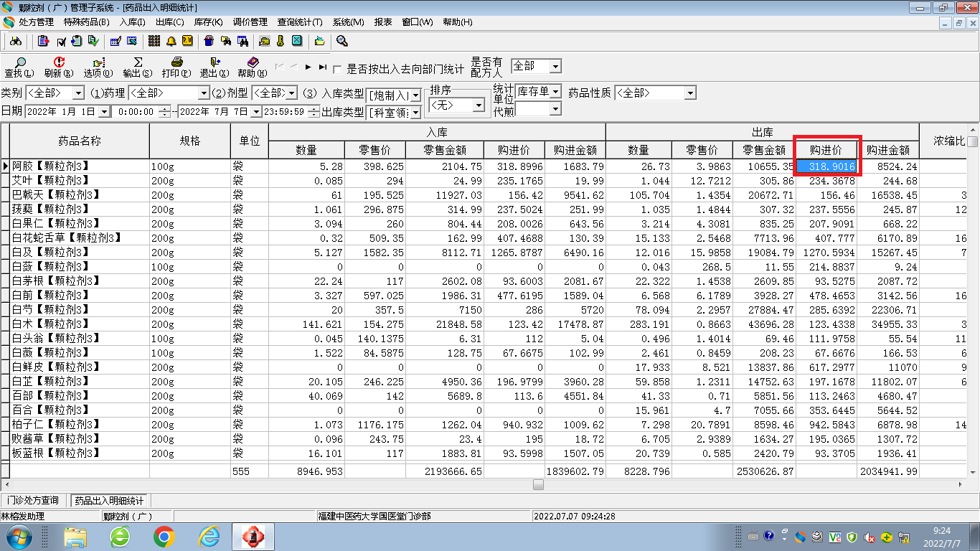
Task: Select row 板蓝根【颗粒剂3】
Action: tap(488, 453)
